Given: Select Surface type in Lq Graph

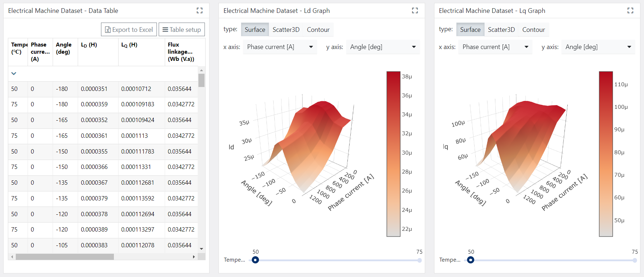Looking at the screenshot, I should pyautogui.click(x=470, y=30).
